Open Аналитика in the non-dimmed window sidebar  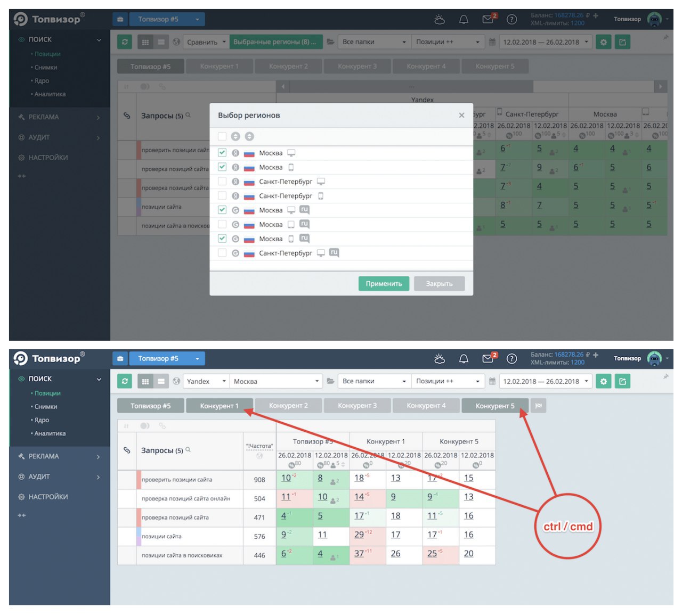(50, 433)
